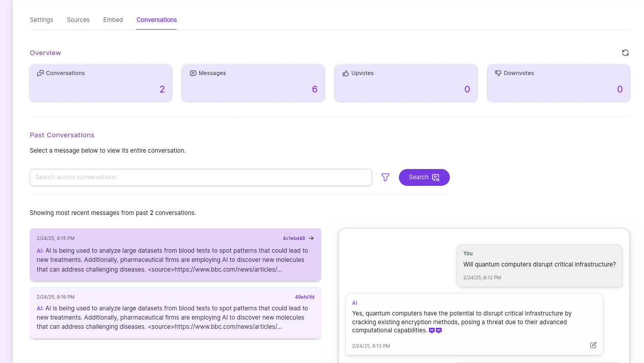
Task: Click the Upvotes count 0
Action: pyautogui.click(x=467, y=89)
